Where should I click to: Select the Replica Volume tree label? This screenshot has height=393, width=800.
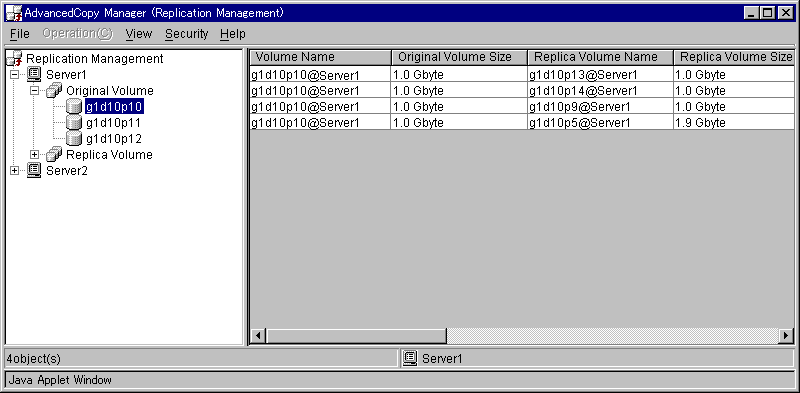pyautogui.click(x=109, y=154)
